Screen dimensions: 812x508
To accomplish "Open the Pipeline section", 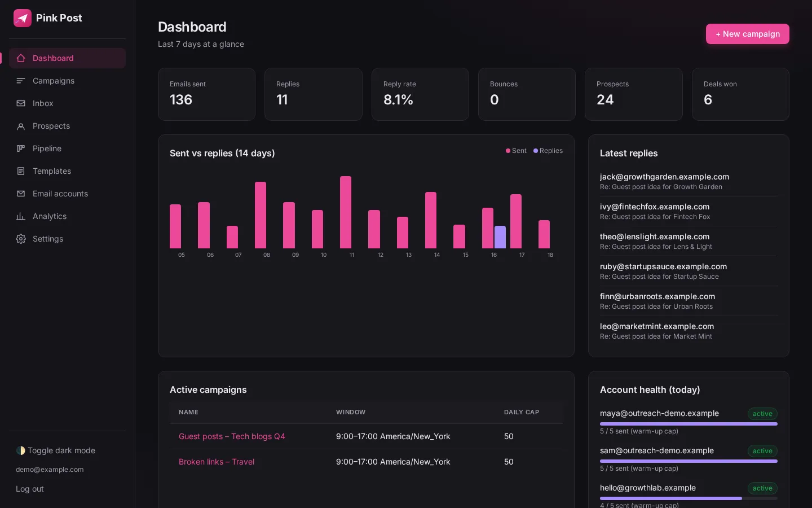I will pyautogui.click(x=67, y=148).
